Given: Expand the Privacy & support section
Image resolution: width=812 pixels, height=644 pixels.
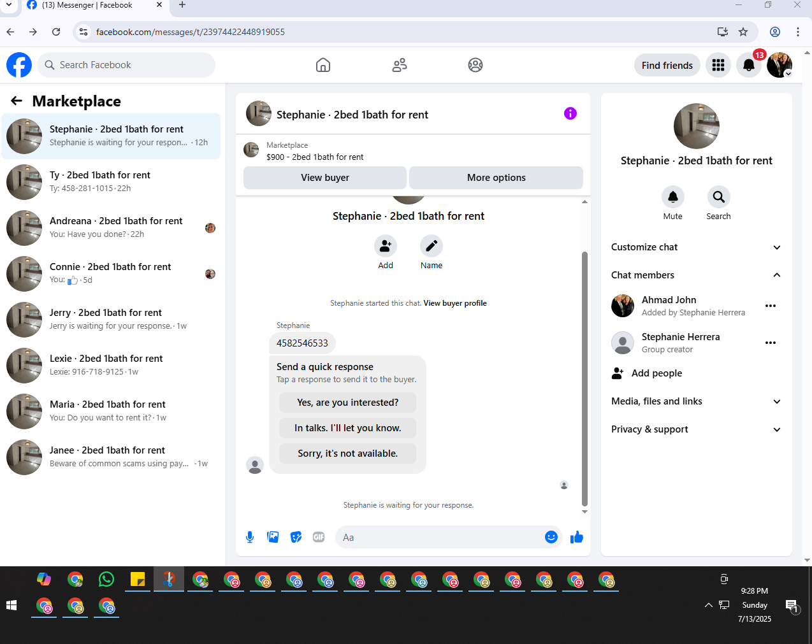Looking at the screenshot, I should pos(696,429).
